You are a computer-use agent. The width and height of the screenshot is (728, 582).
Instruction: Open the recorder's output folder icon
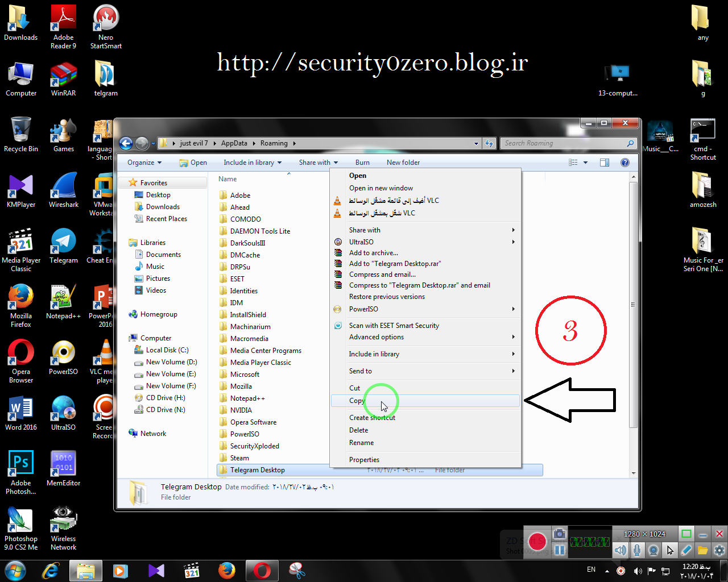(703, 550)
